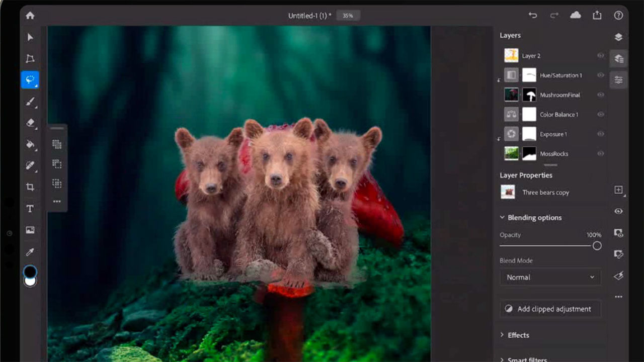Click the Opacity slider handle
The width and height of the screenshot is (644, 362).
tap(597, 246)
